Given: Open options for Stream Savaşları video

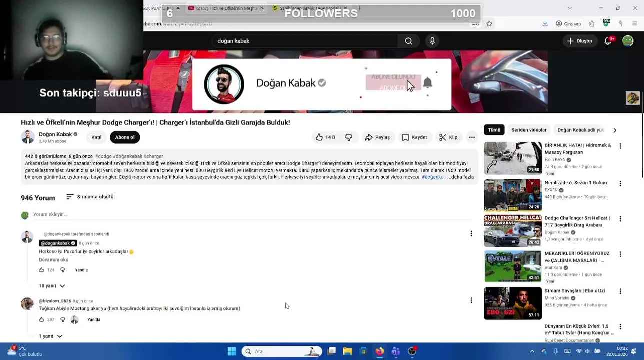Looking at the screenshot, I should 620,291.
